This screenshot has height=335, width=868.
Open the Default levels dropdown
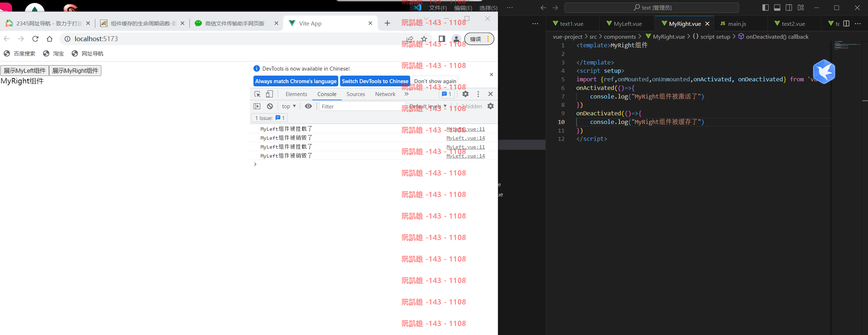[x=428, y=106]
